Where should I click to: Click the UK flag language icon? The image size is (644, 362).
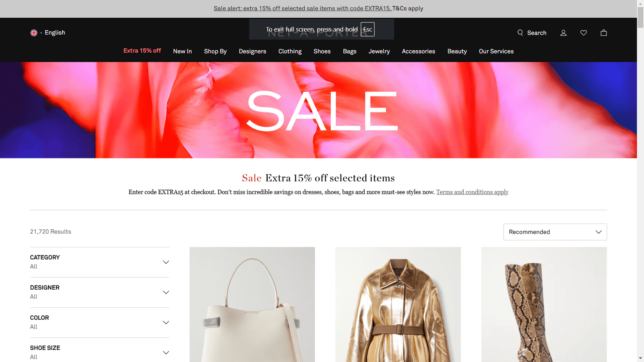(34, 33)
